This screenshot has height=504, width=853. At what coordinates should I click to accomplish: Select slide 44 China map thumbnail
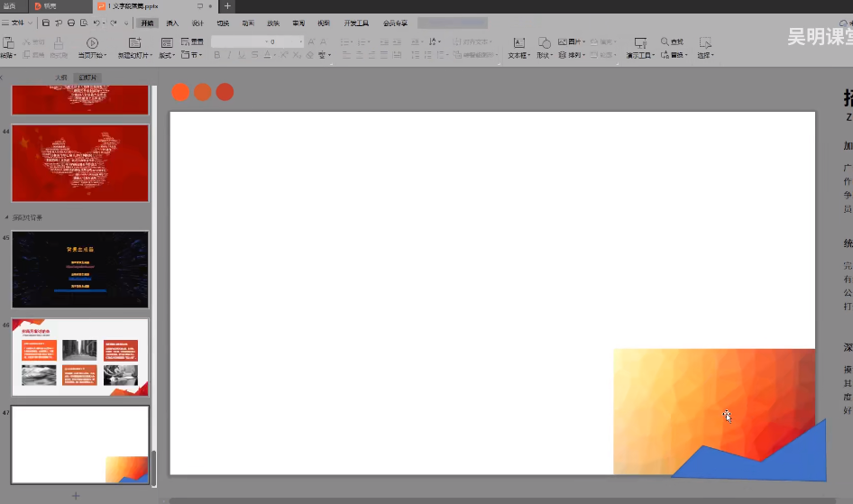(80, 163)
